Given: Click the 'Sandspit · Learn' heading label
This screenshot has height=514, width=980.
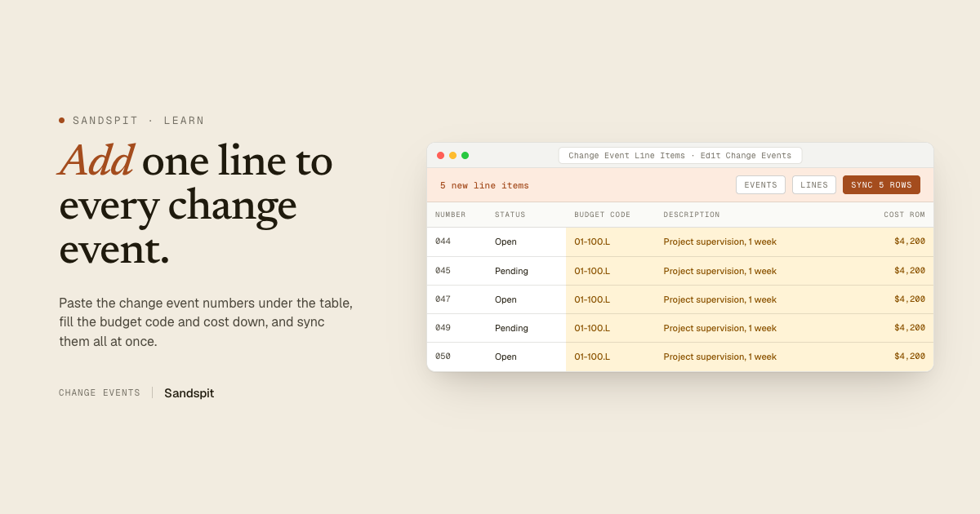Looking at the screenshot, I should [x=139, y=121].
